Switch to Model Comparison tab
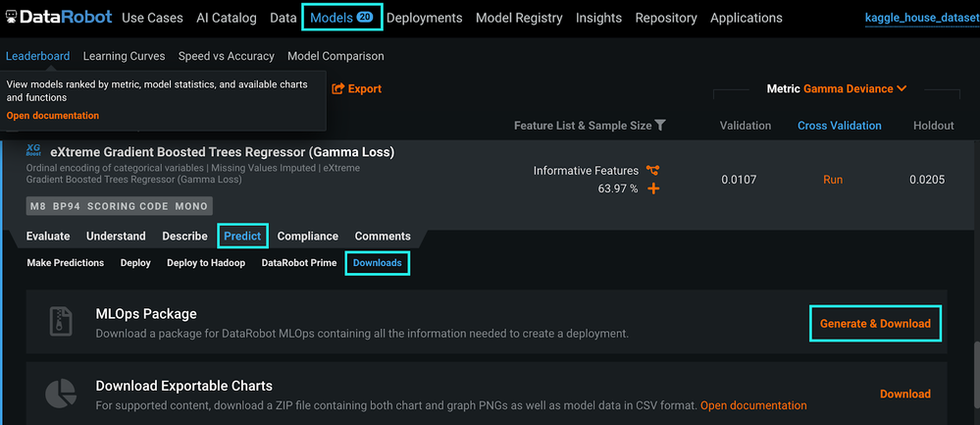Screen dimensions: 980x425 pyautogui.click(x=335, y=56)
